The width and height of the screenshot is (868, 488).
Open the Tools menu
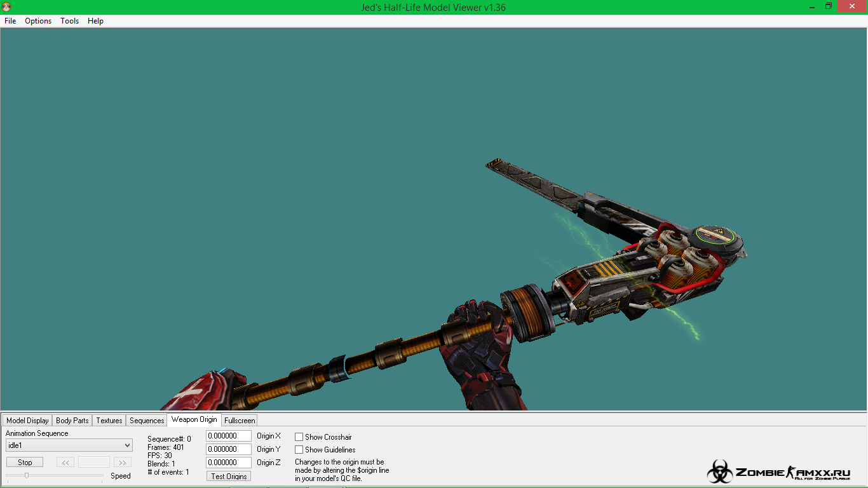point(70,21)
